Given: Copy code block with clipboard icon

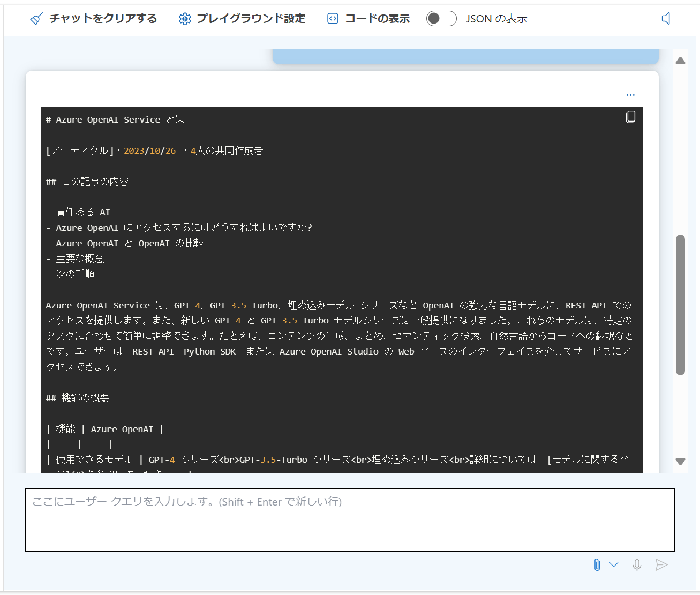Looking at the screenshot, I should 630,117.
